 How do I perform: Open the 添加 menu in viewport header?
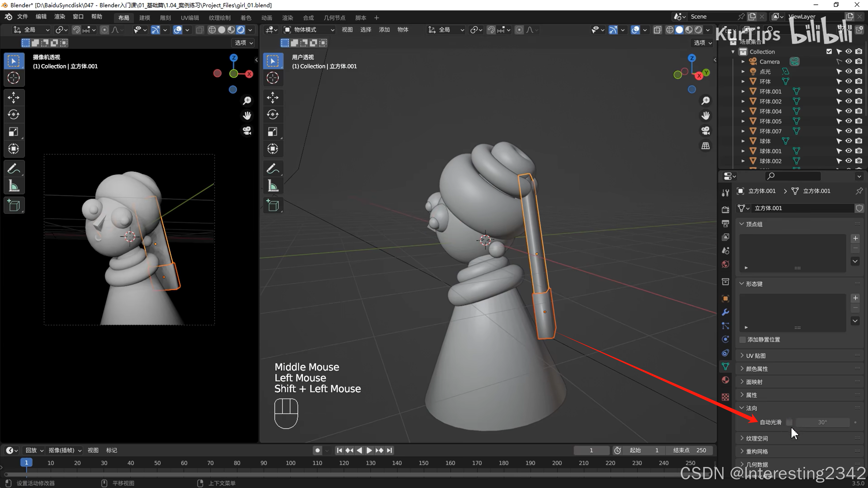coord(384,30)
